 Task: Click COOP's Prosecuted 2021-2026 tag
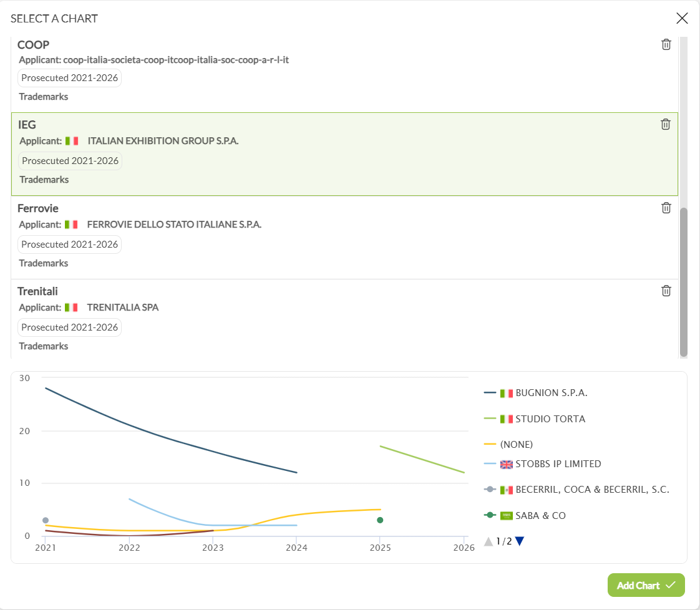pos(70,77)
